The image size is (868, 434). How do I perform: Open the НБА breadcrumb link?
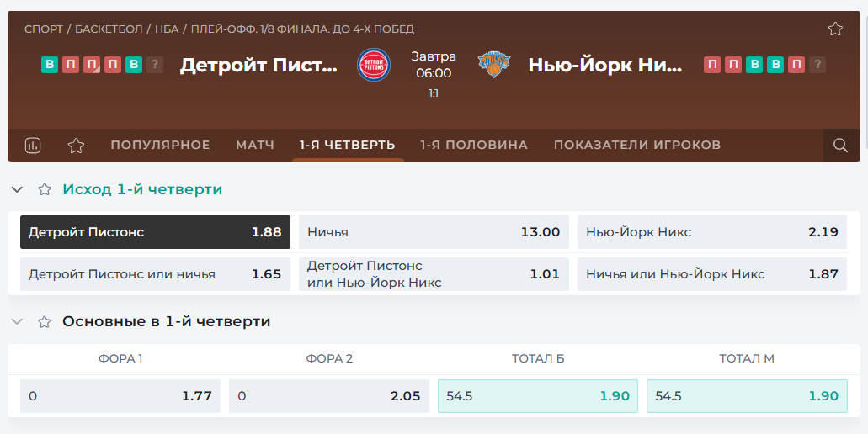167,29
